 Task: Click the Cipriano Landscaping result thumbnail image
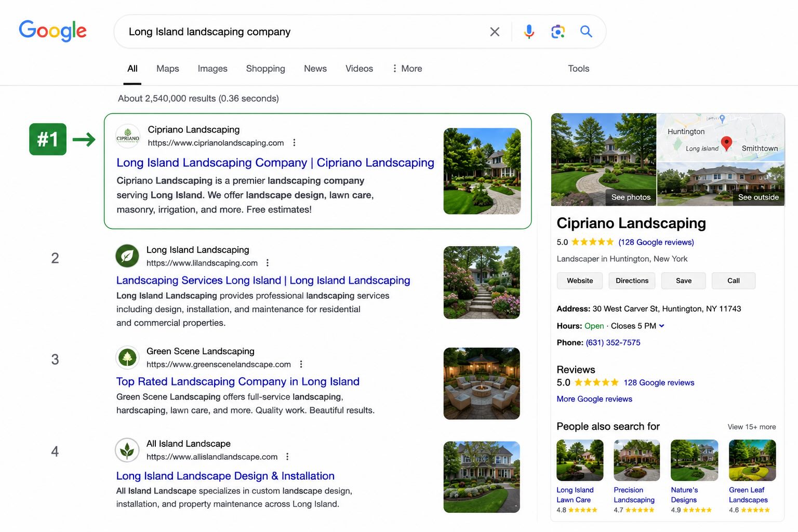click(x=482, y=171)
